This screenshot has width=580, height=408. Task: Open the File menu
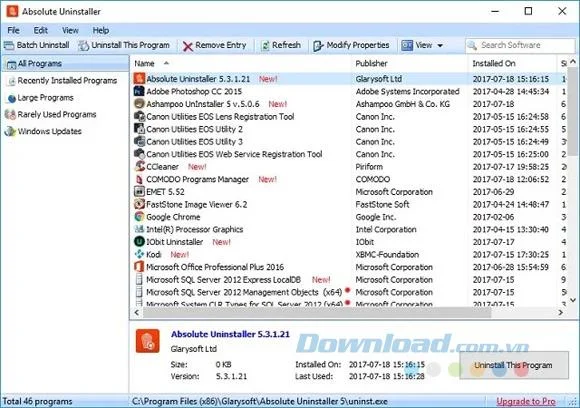pos(13,30)
